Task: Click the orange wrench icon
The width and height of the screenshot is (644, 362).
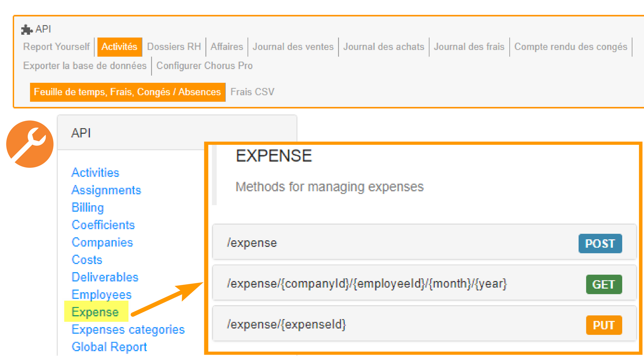Action: pyautogui.click(x=30, y=144)
